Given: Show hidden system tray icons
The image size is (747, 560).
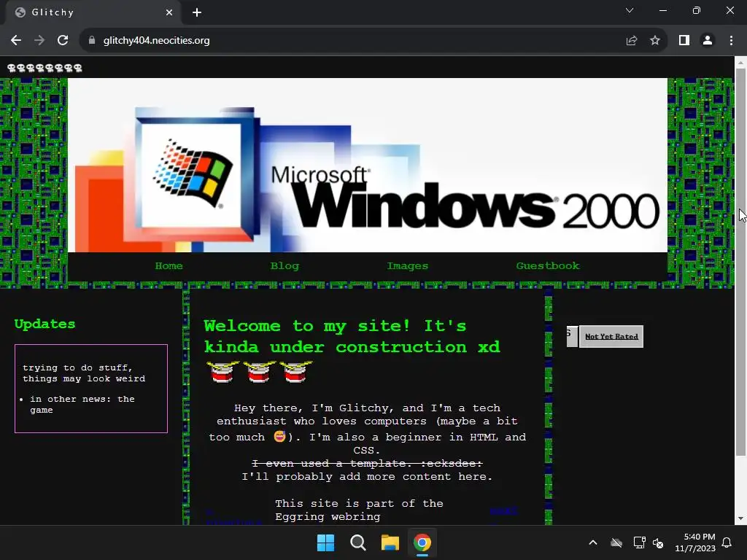Looking at the screenshot, I should point(593,542).
